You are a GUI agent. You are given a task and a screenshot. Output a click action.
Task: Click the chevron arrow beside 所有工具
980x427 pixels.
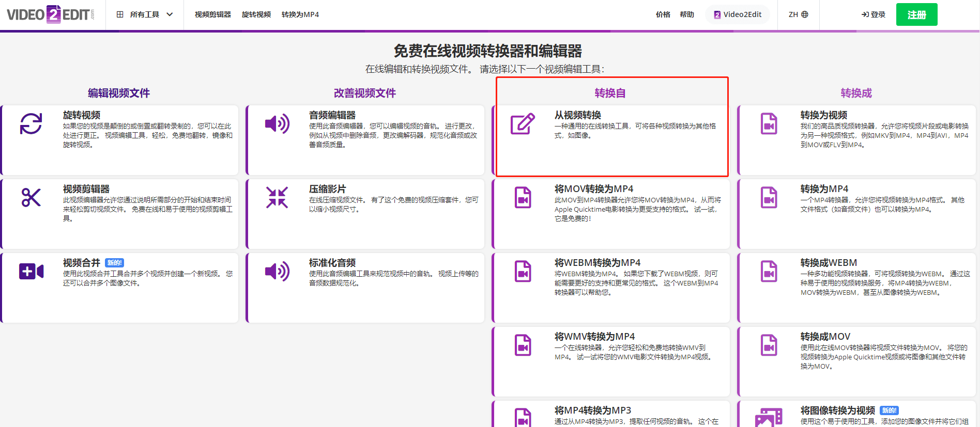click(x=170, y=14)
